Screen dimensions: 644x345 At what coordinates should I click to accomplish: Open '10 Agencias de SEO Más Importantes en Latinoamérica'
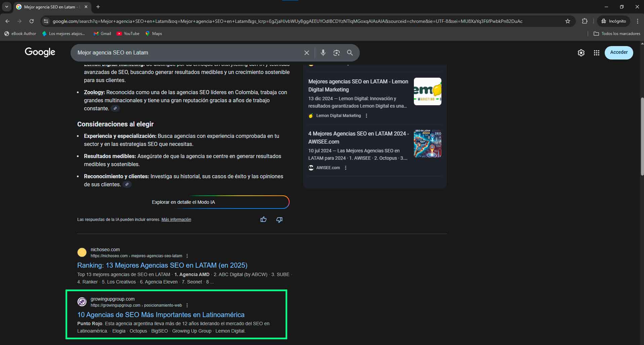(x=161, y=315)
